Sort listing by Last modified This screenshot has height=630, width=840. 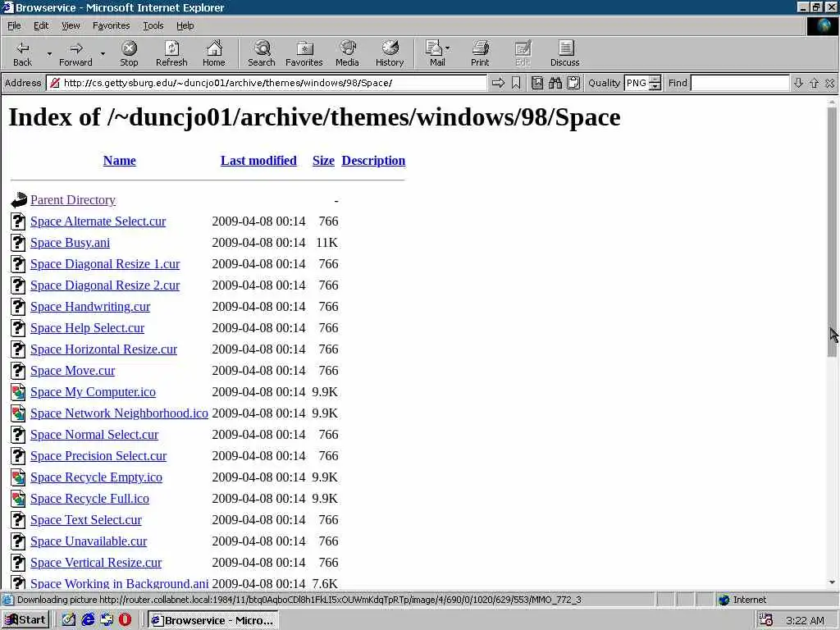258,161
